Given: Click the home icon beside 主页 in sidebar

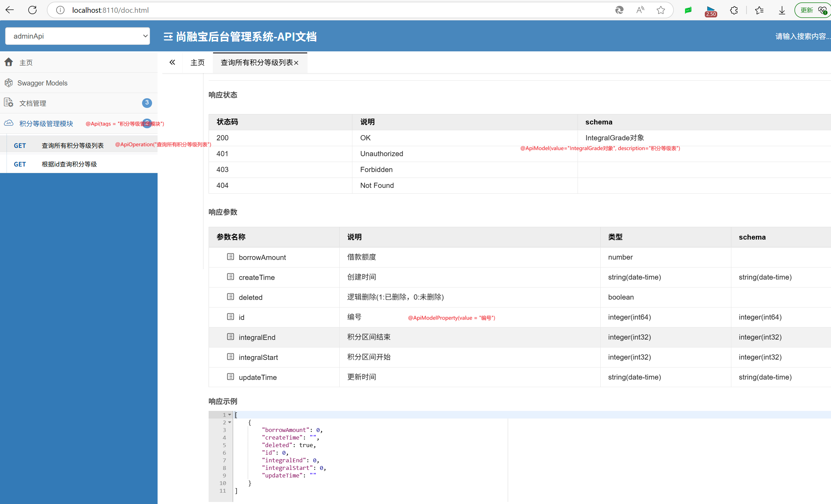Looking at the screenshot, I should (9, 62).
